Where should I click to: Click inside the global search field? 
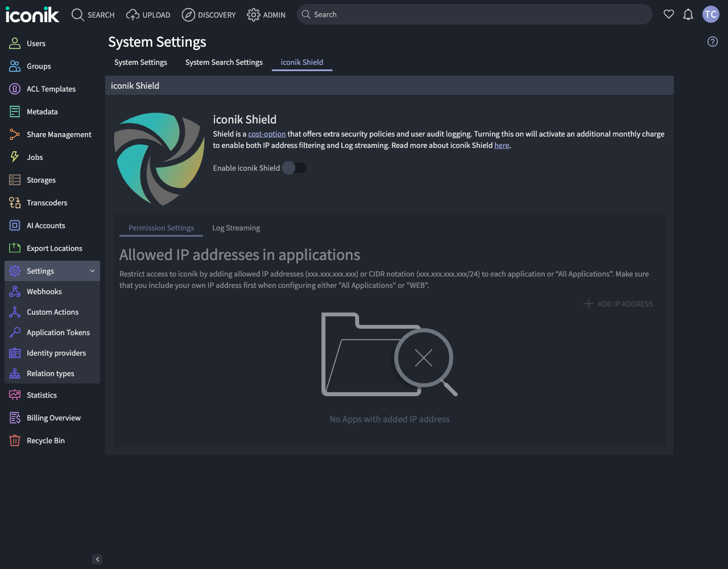click(474, 14)
